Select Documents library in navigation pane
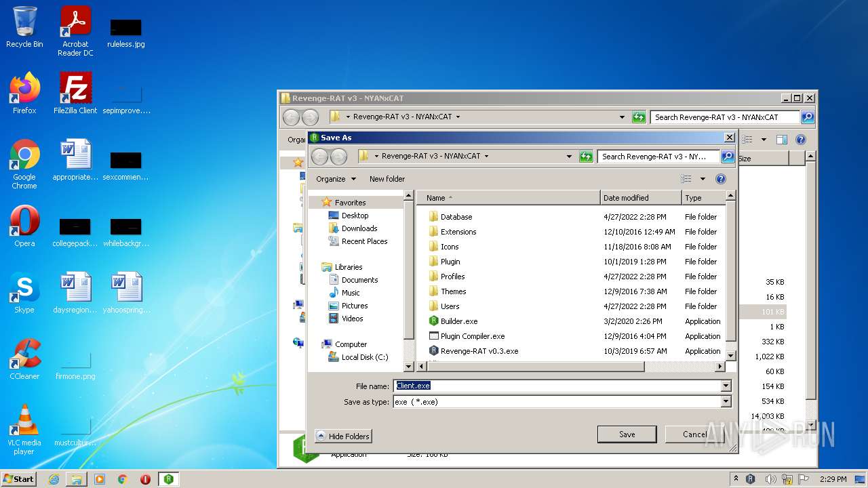The height and width of the screenshot is (488, 868). click(353, 280)
